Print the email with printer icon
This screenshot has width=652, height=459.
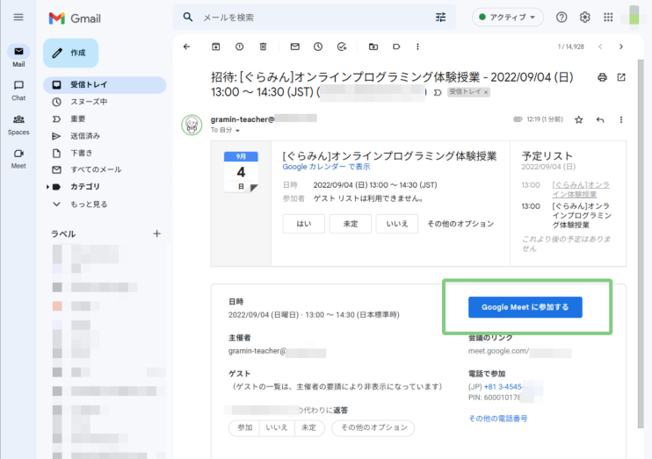(x=602, y=77)
